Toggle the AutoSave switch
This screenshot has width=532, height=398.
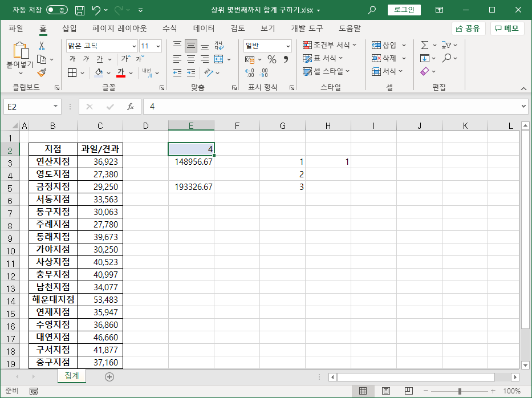click(56, 10)
